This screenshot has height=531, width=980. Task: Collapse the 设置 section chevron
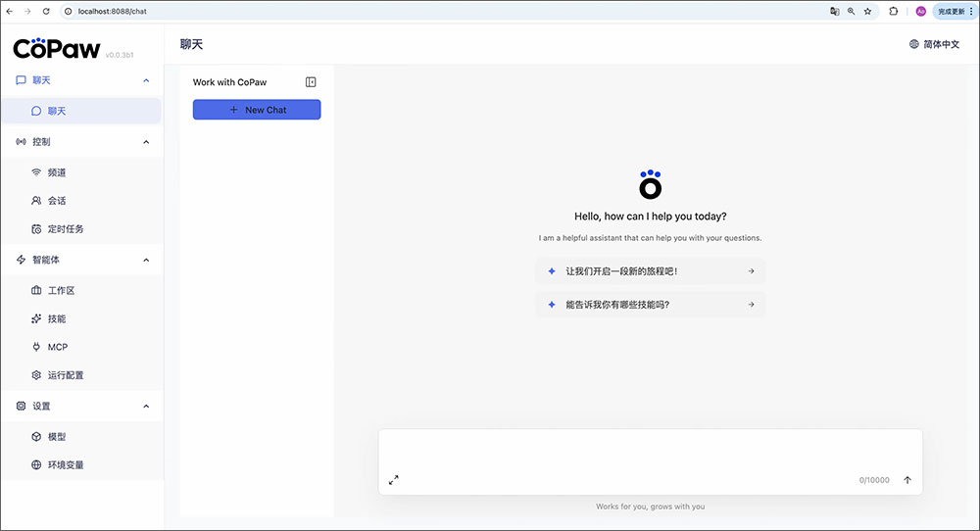[146, 406]
